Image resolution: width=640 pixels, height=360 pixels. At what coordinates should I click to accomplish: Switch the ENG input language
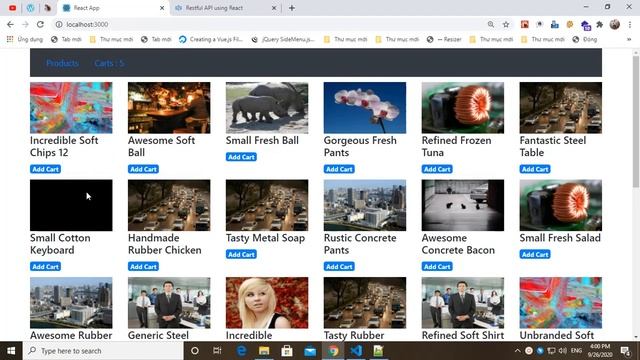[x=576, y=351]
